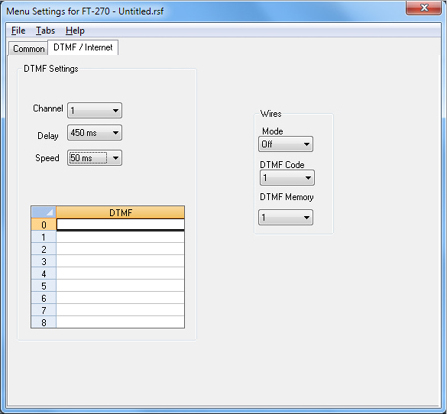The height and width of the screenshot is (414, 447).
Task: Expand the Channel dropdown
Action: 95,110
